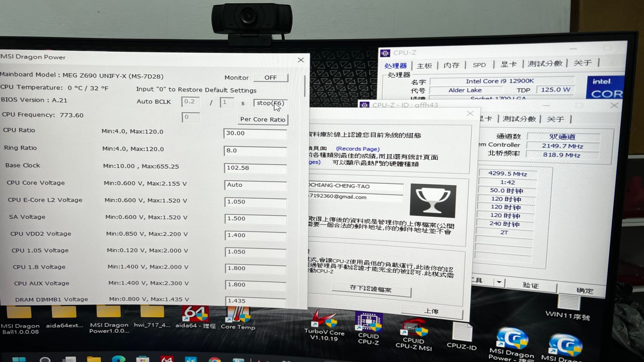
Task: Click the name field with CHIANG-CHENG-TAO
Action: pyautogui.click(x=356, y=187)
